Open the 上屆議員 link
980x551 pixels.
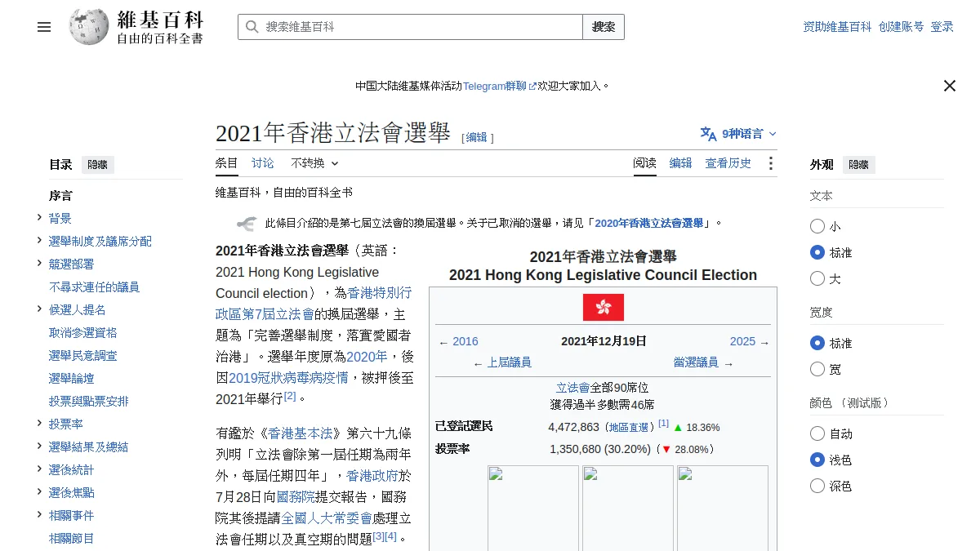[510, 362]
